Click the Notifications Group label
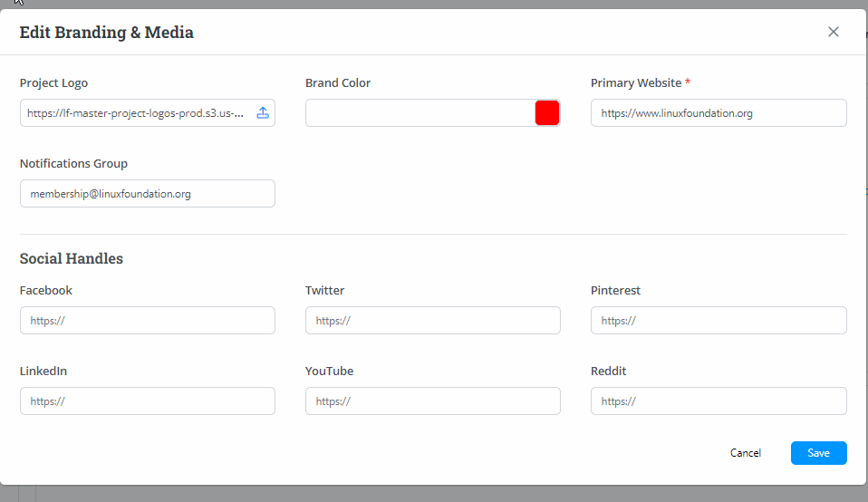The image size is (868, 502). click(73, 164)
